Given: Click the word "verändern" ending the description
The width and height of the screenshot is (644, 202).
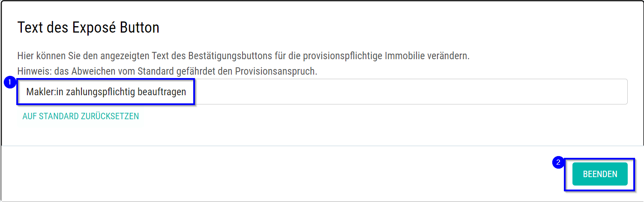Looking at the screenshot, I should pyautogui.click(x=450, y=56).
